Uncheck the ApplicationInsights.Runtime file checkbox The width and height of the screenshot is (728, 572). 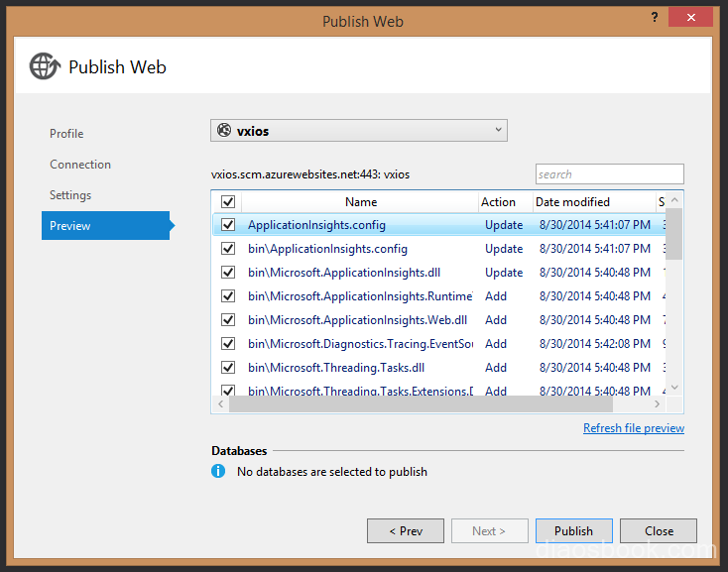pyautogui.click(x=228, y=296)
